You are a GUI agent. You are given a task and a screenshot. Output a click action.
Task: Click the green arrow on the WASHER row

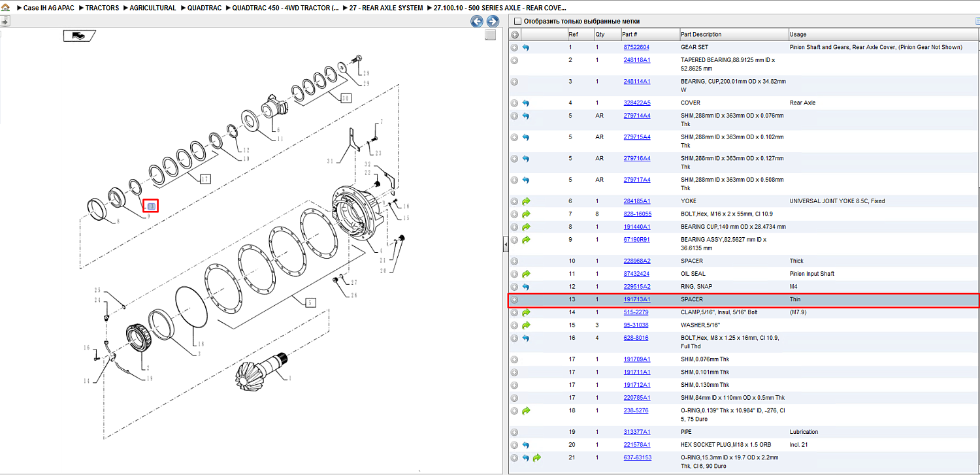point(526,325)
